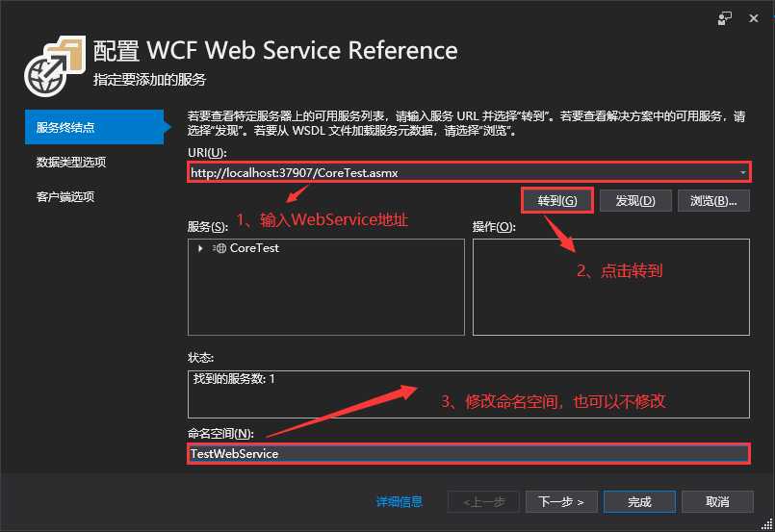This screenshot has width=775, height=532.
Task: Switch to the 数据类型选项 tab
Action: click(71, 162)
